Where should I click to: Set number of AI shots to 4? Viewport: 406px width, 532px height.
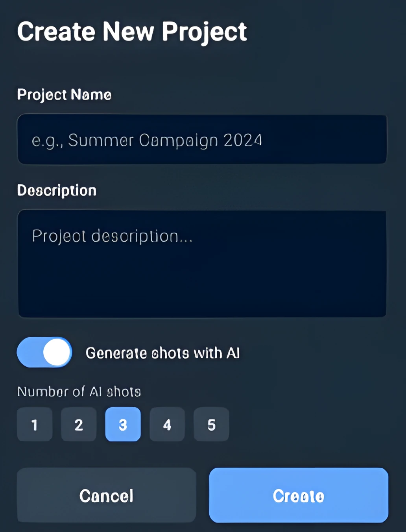tap(167, 424)
